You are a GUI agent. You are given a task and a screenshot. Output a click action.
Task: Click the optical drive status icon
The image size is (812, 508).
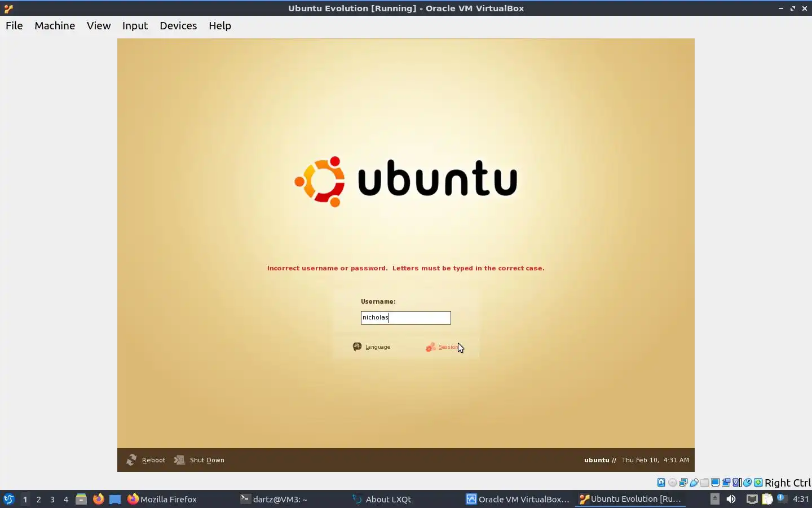[x=672, y=483]
